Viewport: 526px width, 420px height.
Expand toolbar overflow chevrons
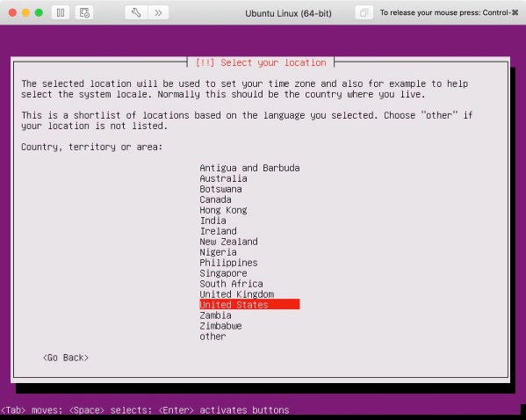[x=158, y=13]
